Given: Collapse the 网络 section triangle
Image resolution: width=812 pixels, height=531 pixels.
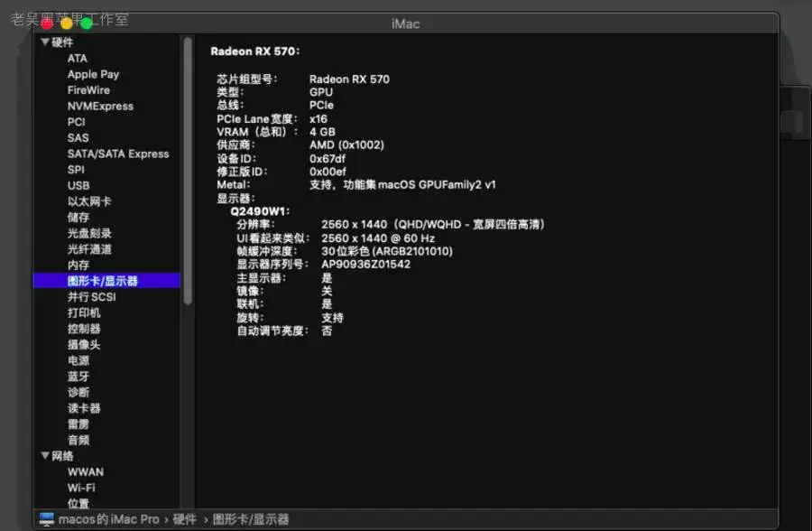Looking at the screenshot, I should (45, 456).
